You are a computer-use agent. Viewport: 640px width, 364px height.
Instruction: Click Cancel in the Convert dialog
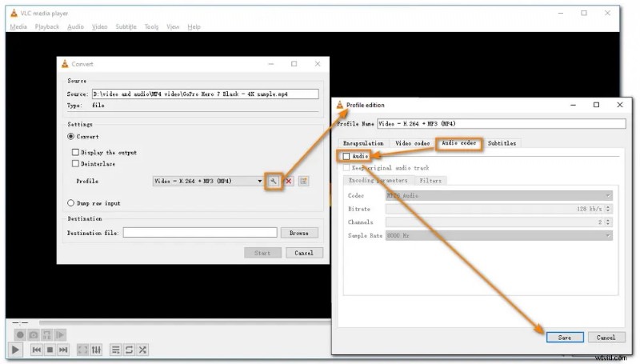tap(304, 253)
